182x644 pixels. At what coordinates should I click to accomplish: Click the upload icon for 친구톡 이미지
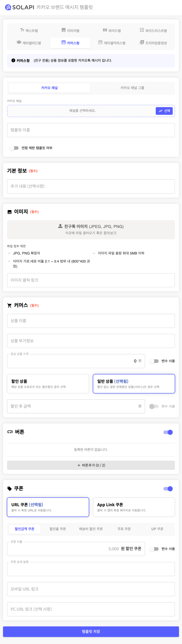pyautogui.click(x=60, y=226)
